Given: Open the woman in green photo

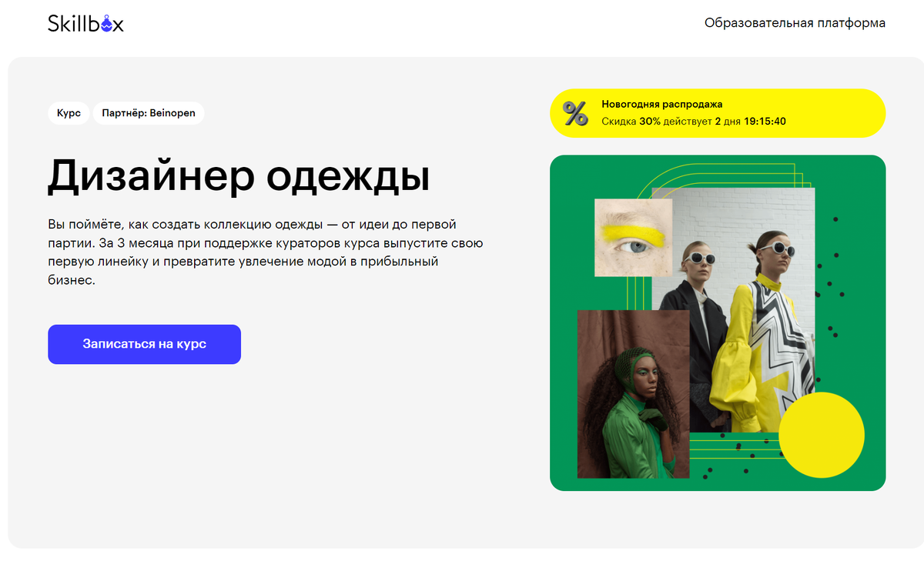Looking at the screenshot, I should tap(633, 394).
